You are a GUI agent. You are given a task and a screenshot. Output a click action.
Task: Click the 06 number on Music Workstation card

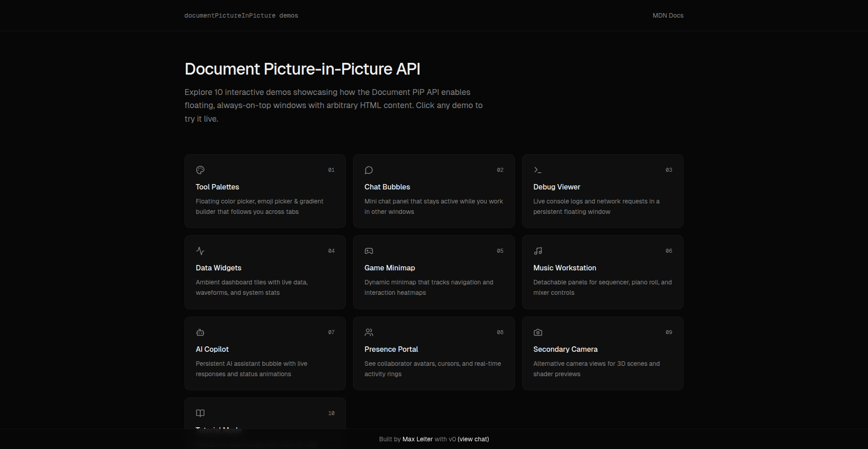point(669,251)
